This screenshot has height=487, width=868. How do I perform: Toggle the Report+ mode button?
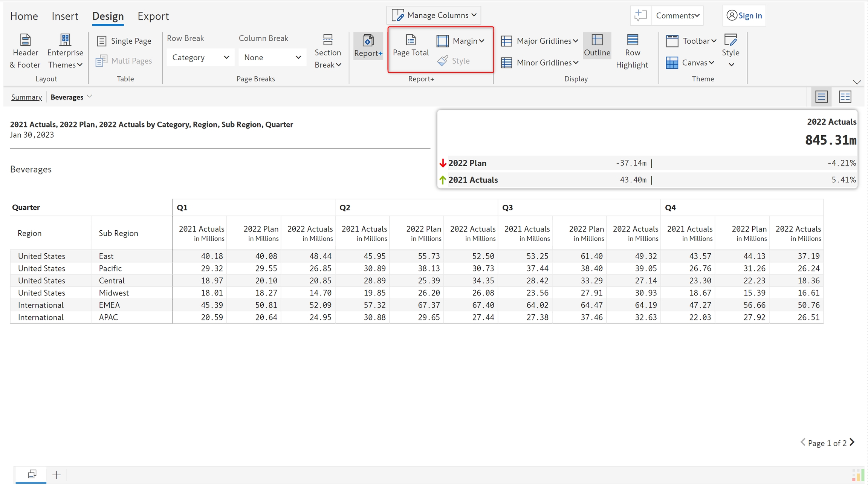[368, 46]
